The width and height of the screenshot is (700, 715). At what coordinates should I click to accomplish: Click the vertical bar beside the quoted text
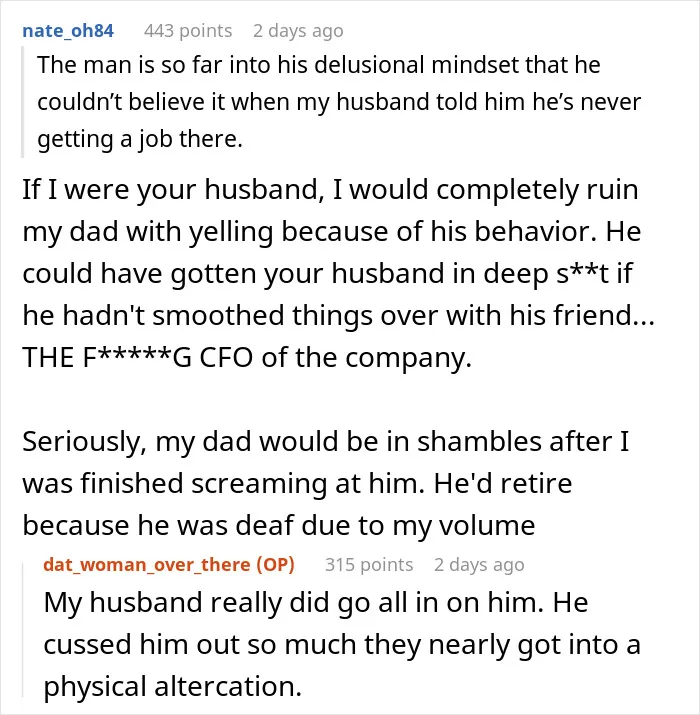coord(22,102)
